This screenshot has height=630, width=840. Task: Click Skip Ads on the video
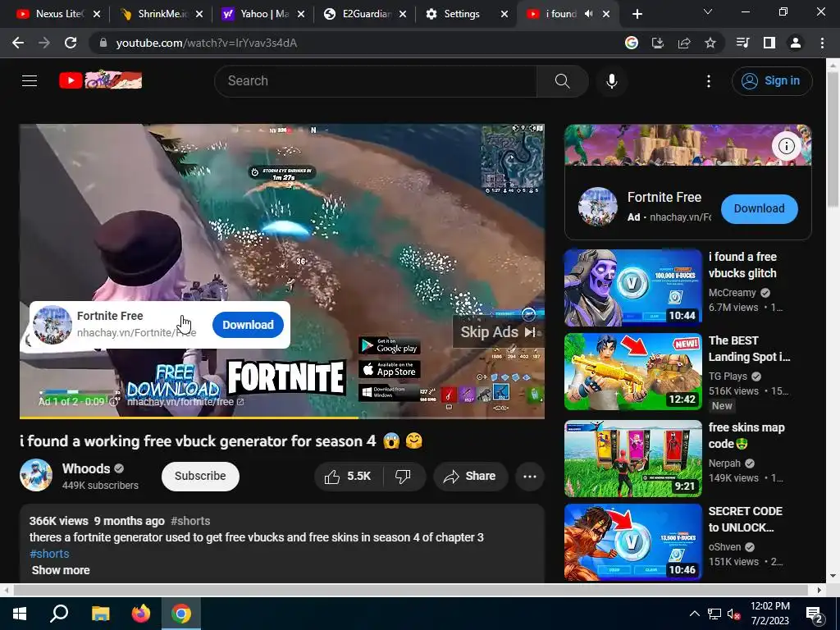tap(498, 332)
